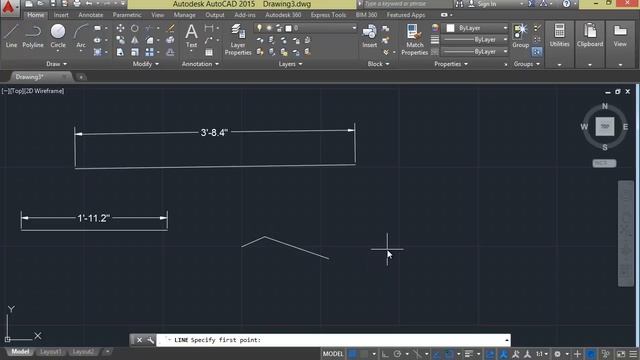Click the Hatch tool in Draw panel

point(98,52)
